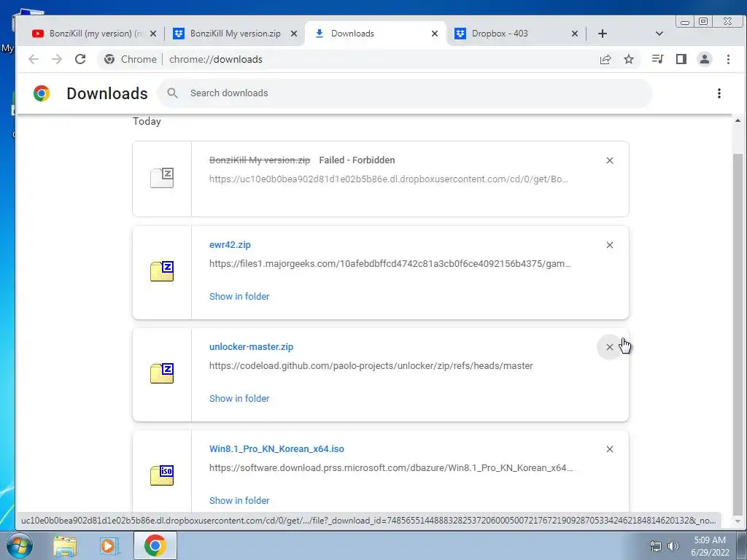Close the Dropbox - 403 tab
747x560 pixels.
pos(575,34)
